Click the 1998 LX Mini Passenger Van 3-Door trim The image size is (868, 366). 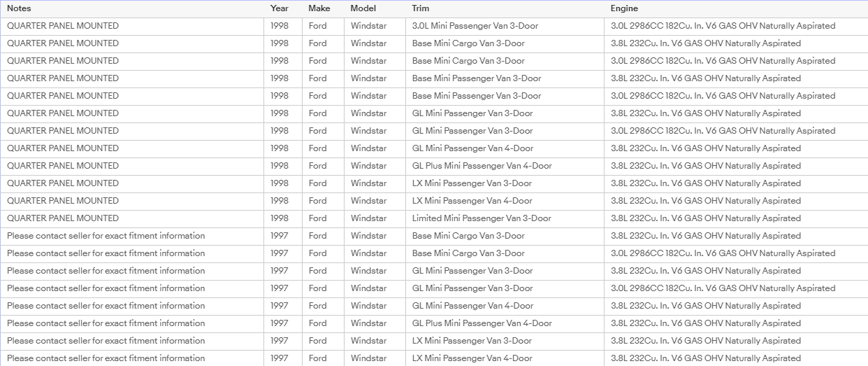click(472, 183)
